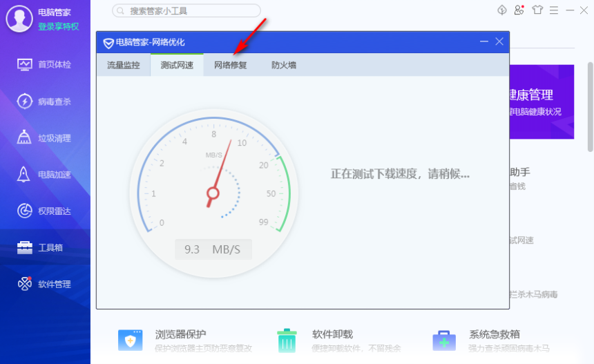This screenshot has height=364, width=594.
Task: Open 电脑加速 speed-up section
Action: pyautogui.click(x=45, y=175)
